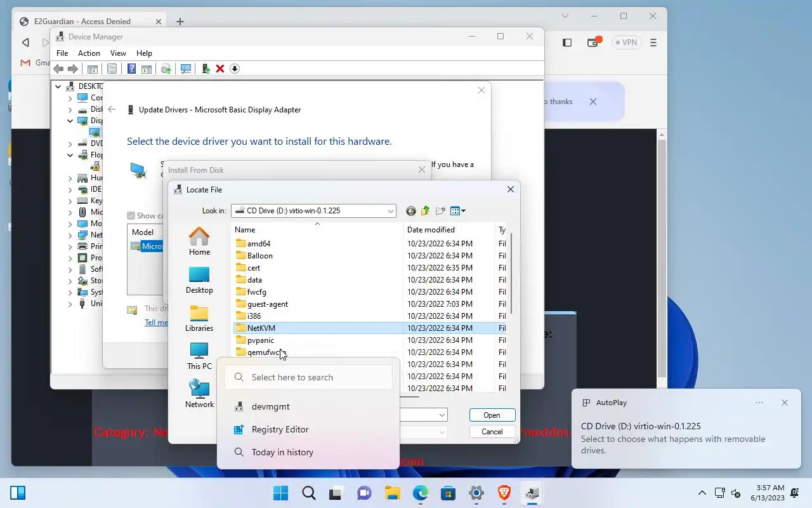Click Create New Folder icon in Locate File
Screen dimensions: 812x508
point(441,211)
